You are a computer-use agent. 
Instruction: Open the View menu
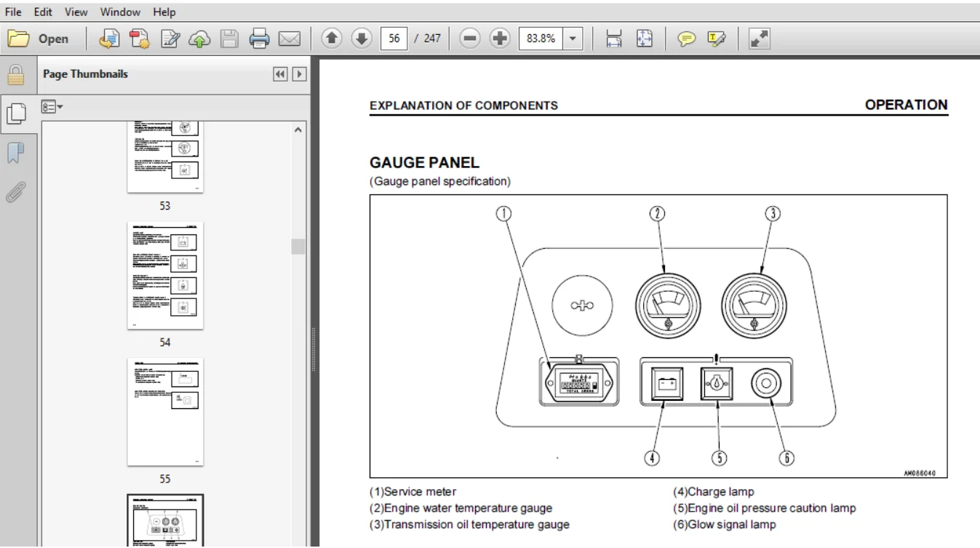point(76,12)
